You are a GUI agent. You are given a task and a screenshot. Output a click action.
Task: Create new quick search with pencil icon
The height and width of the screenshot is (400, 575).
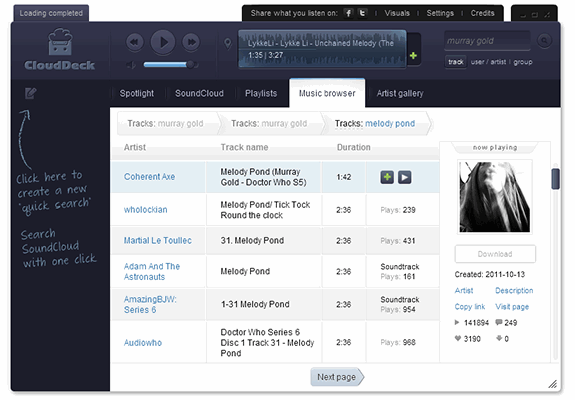(30, 93)
